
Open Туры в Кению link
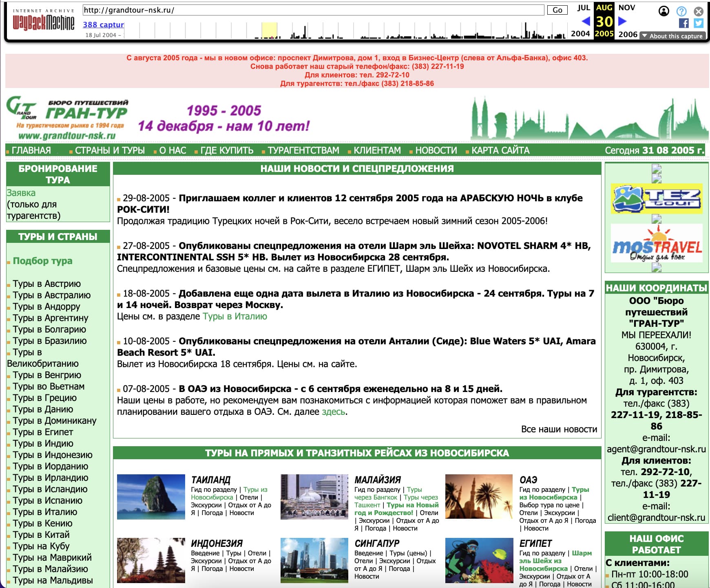(x=42, y=523)
